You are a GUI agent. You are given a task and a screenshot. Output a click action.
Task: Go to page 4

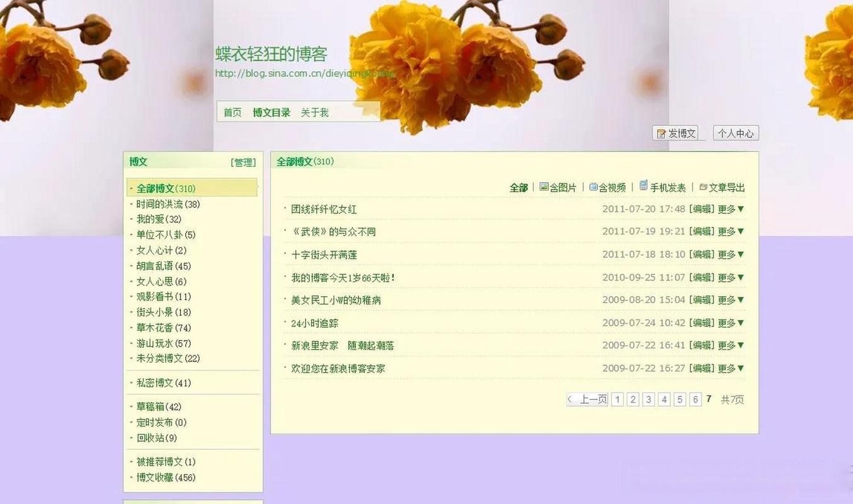pyautogui.click(x=664, y=399)
